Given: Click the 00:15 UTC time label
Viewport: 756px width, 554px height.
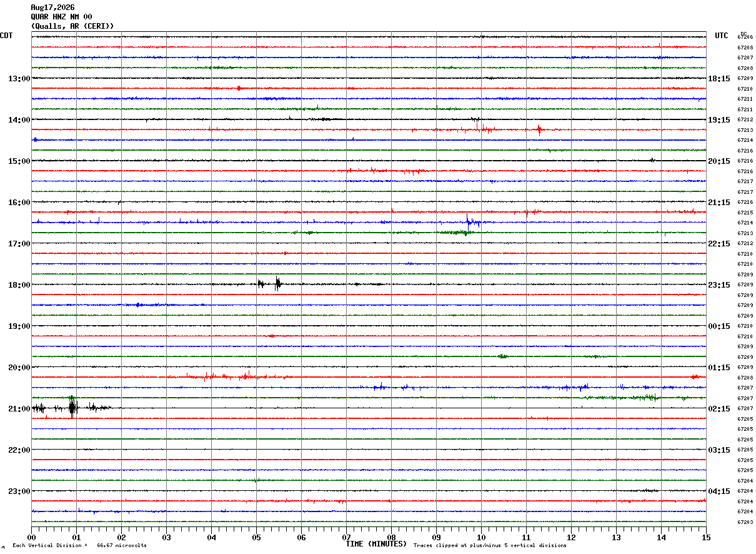Looking at the screenshot, I should pyautogui.click(x=719, y=326).
